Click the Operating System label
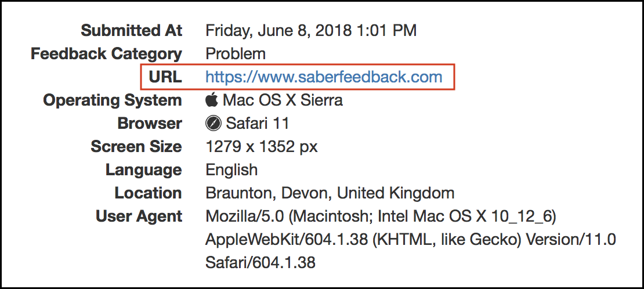The image size is (644, 289). pyautogui.click(x=113, y=100)
